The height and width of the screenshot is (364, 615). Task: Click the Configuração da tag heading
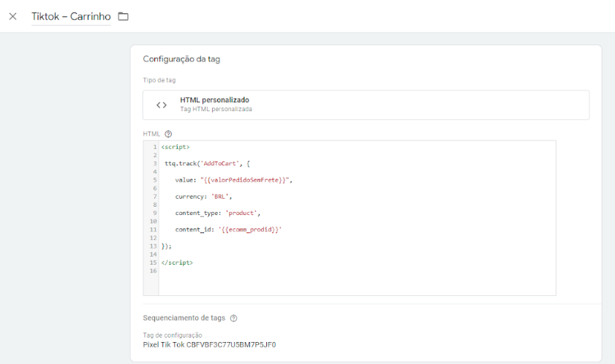[181, 58]
